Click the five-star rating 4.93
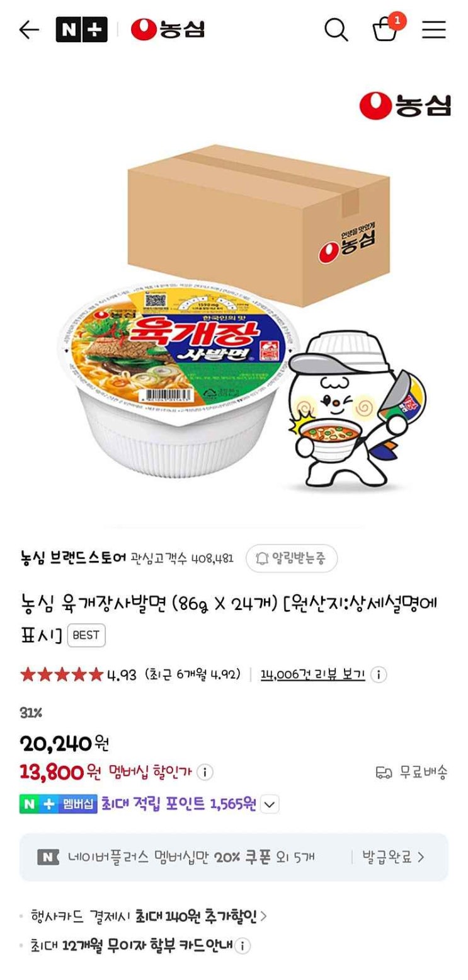Screen dimensions: 468x980 [x=78, y=675]
